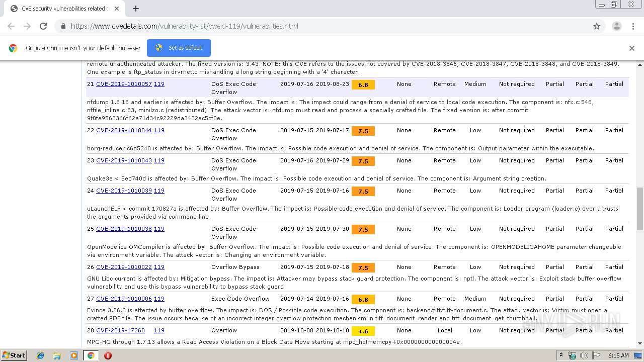Image resolution: width=644 pixels, height=362 pixels.
Task: Dismiss the default browser notification bar
Action: [x=632, y=48]
